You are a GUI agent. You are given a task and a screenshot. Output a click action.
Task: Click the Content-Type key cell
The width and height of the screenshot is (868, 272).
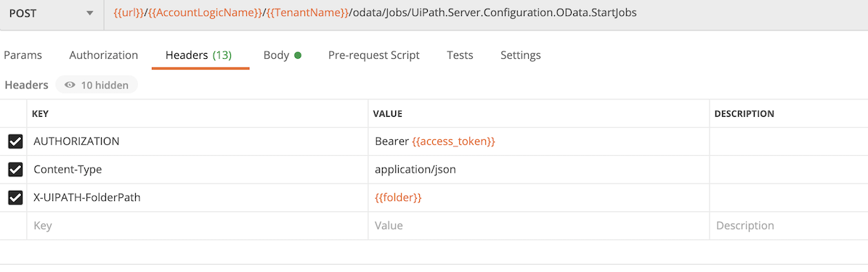pos(197,170)
